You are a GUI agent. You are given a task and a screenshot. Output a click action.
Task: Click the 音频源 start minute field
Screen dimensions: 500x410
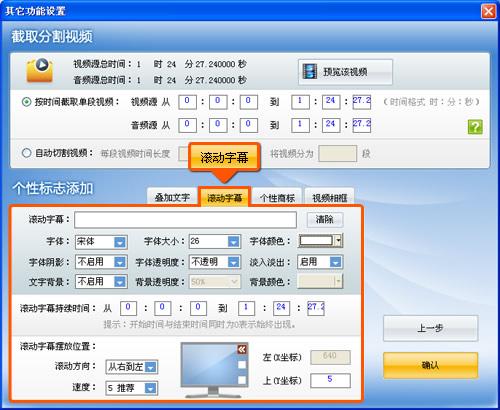218,125
